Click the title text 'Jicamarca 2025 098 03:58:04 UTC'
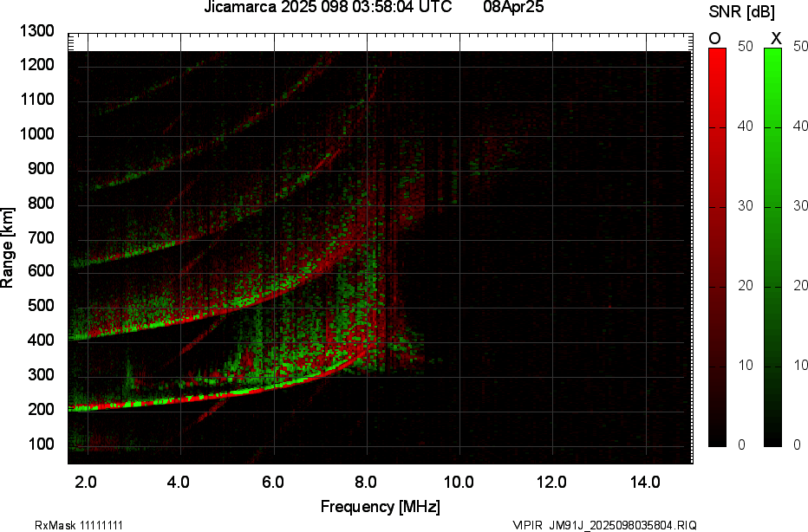The width and height of the screenshot is (808, 532). point(328,7)
